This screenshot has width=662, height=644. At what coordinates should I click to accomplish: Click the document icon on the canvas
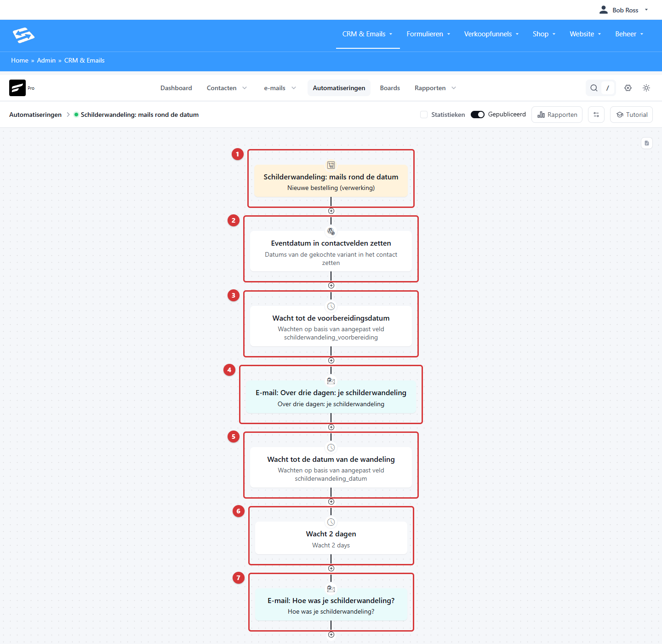point(647,143)
